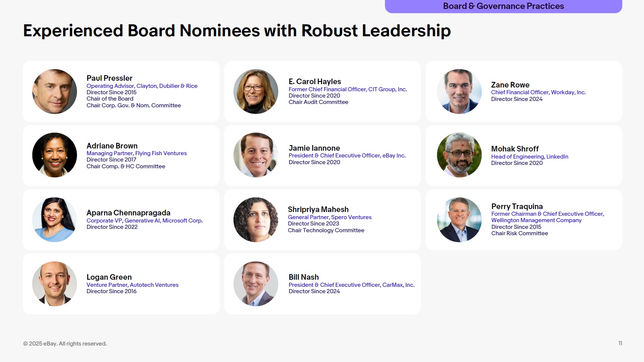Screen dimensions: 644x362
Task: Click the photo in the Logan Green card
Action: click(x=55, y=284)
